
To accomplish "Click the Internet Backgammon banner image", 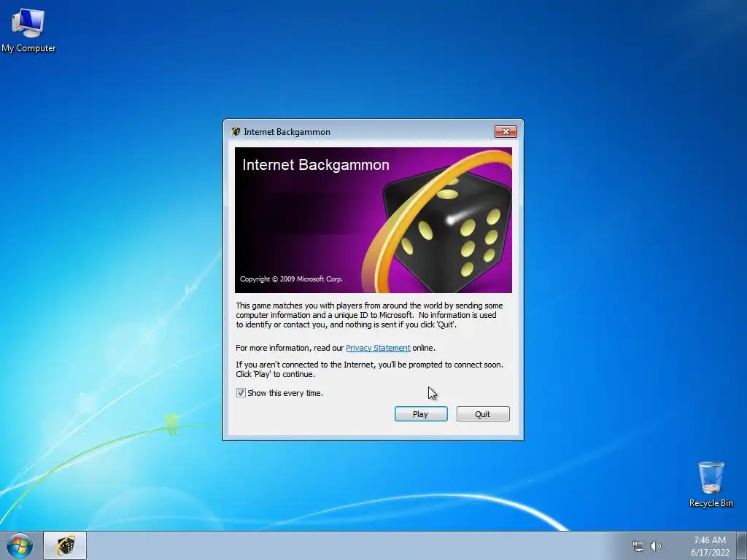I will point(373,220).
